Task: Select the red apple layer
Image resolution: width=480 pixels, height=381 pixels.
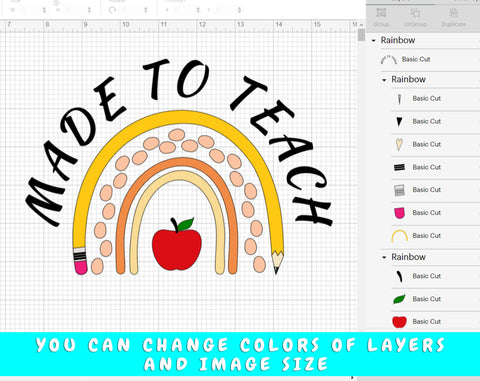Action: [x=435, y=322]
